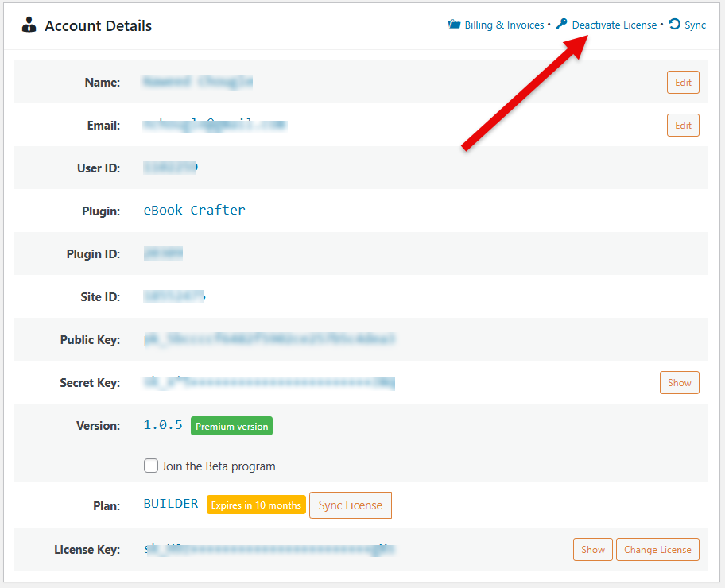Edit the account Email address

[683, 125]
